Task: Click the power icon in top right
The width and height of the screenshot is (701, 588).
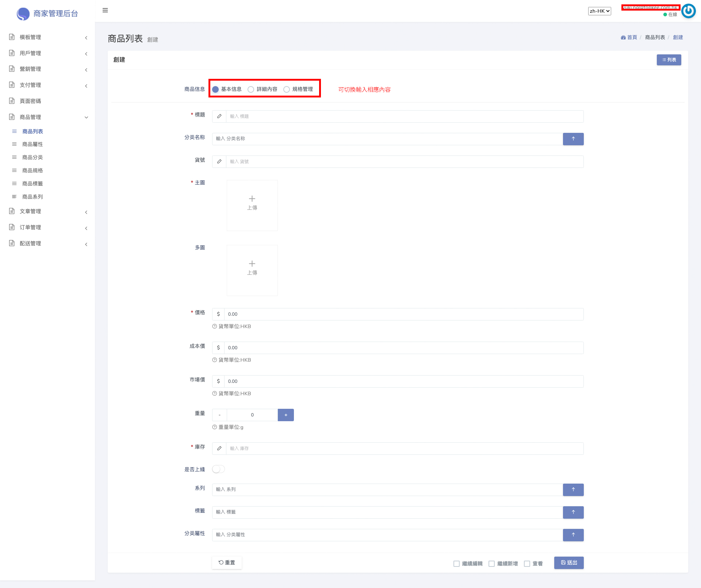Action: point(688,11)
